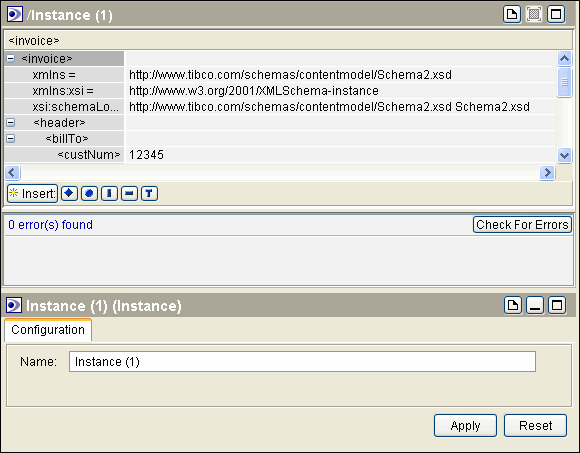Click the dotted-square icon in /Instance (1) header
Image resolution: width=580 pixels, height=453 pixels.
tap(534, 15)
